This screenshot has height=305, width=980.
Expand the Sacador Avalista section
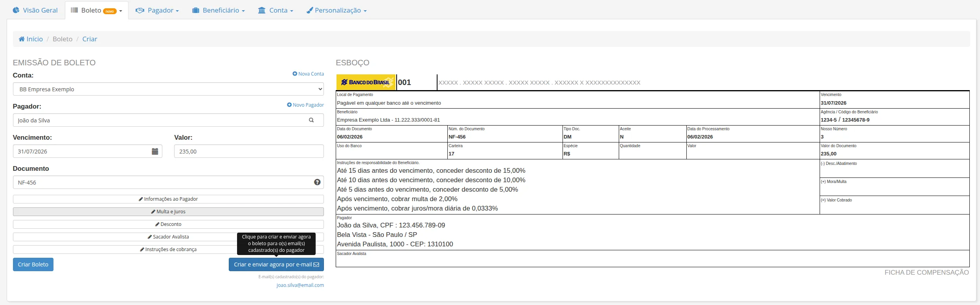(168, 237)
